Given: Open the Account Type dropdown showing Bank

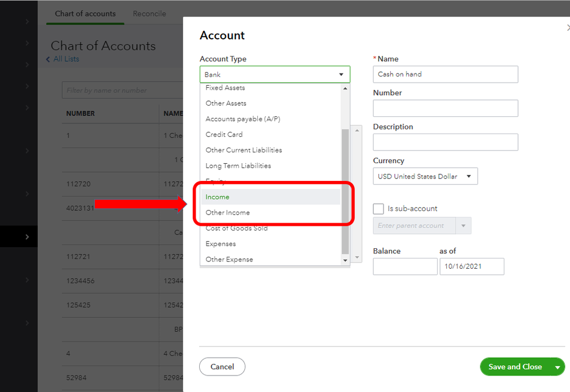Looking at the screenshot, I should 274,75.
